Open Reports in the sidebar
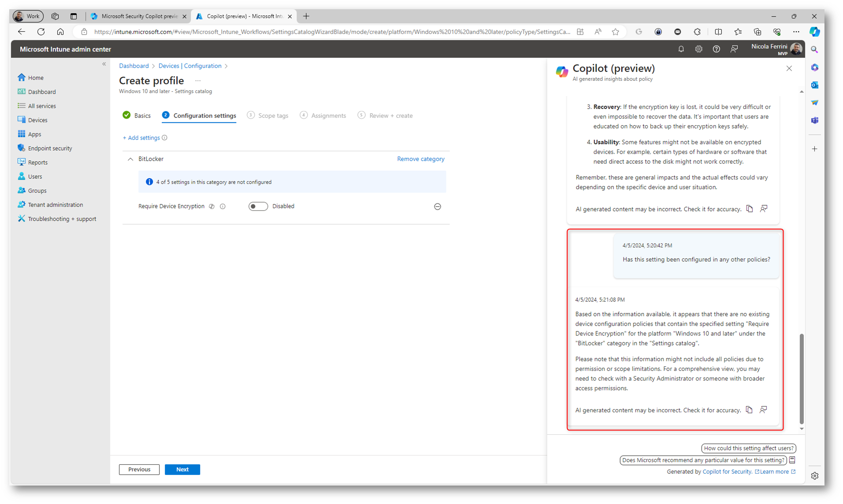The width and height of the screenshot is (843, 504). 37,162
